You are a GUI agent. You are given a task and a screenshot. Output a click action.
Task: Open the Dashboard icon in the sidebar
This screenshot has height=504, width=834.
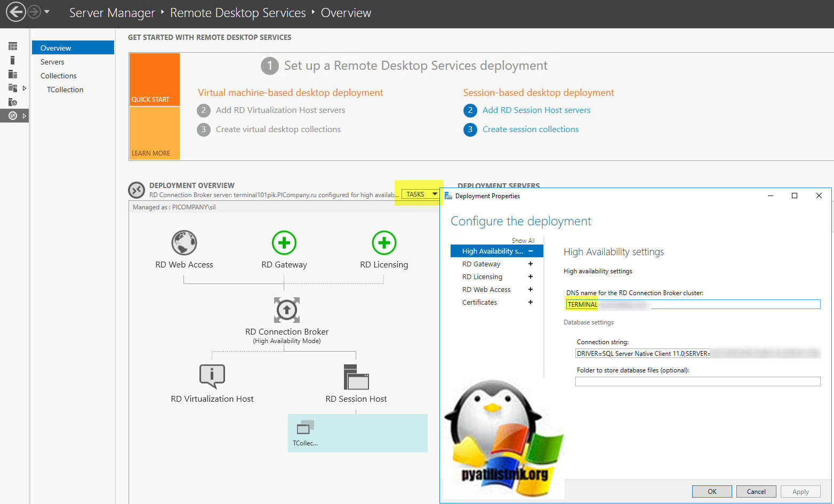pos(13,46)
